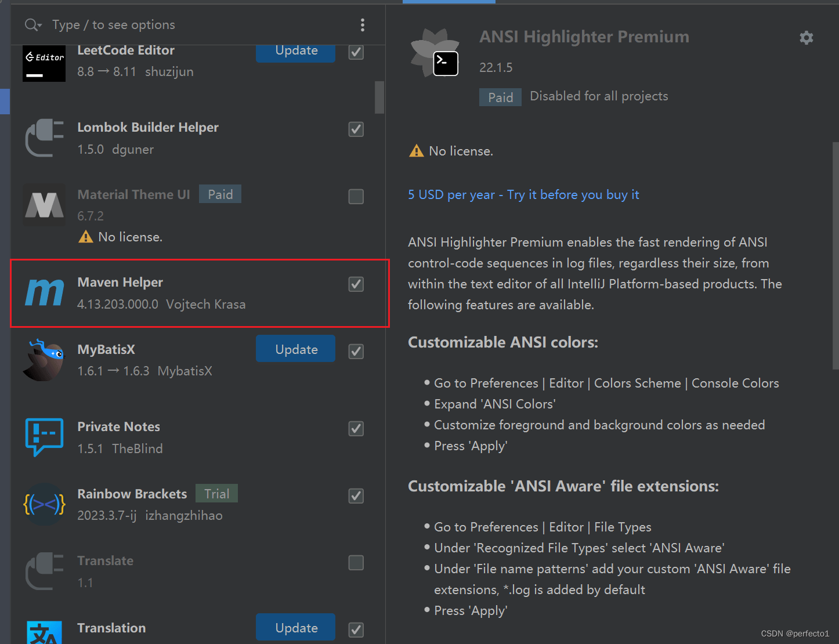Open the gear settings dropdown for plugin
This screenshot has width=839, height=644.
coord(806,38)
